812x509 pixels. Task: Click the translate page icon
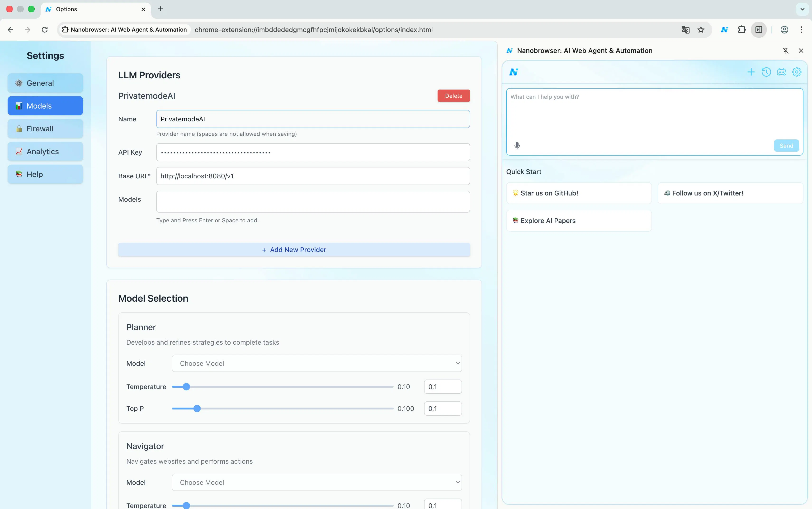pos(685,30)
